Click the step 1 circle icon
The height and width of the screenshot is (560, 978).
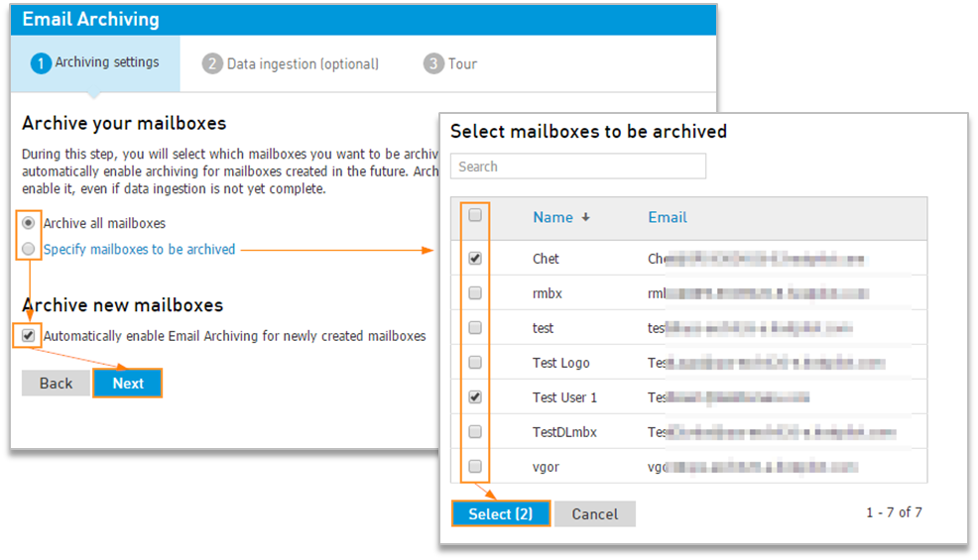(41, 63)
